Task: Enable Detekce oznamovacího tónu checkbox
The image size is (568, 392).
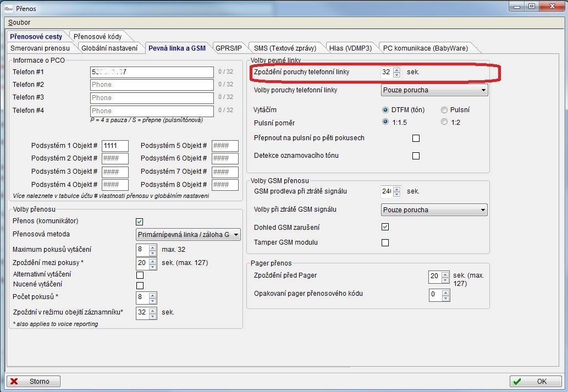Action: pos(416,156)
